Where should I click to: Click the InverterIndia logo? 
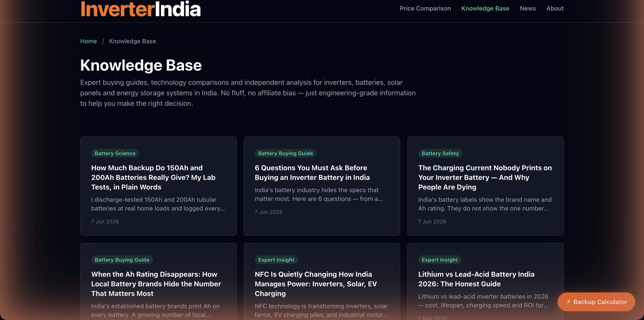pyautogui.click(x=140, y=9)
